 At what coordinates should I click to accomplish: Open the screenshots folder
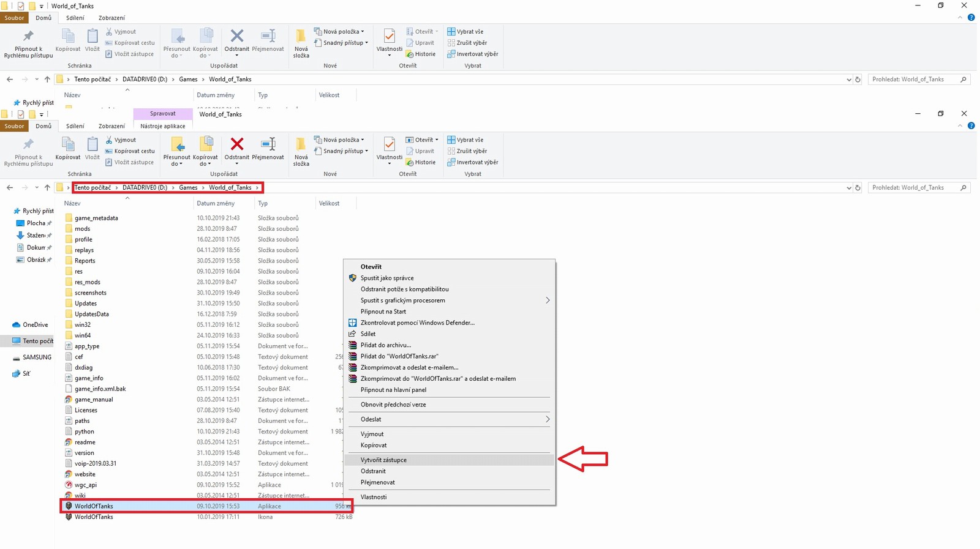pos(90,293)
